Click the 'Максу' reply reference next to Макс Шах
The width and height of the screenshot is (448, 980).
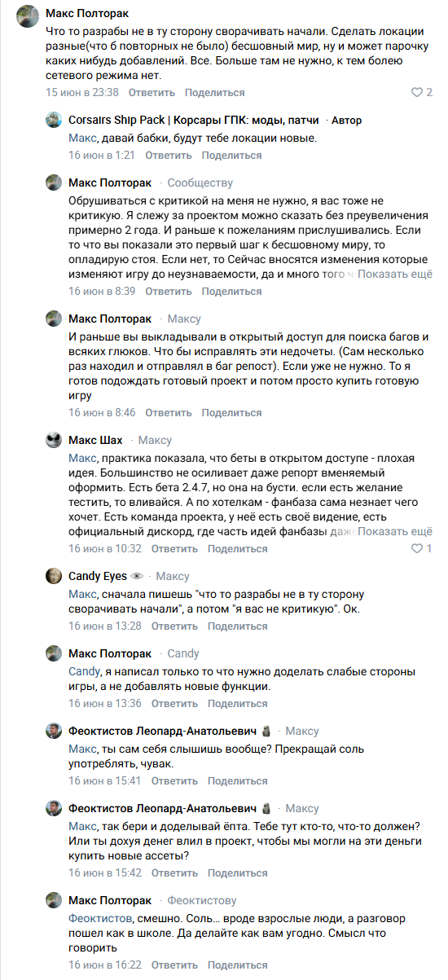[x=155, y=441]
